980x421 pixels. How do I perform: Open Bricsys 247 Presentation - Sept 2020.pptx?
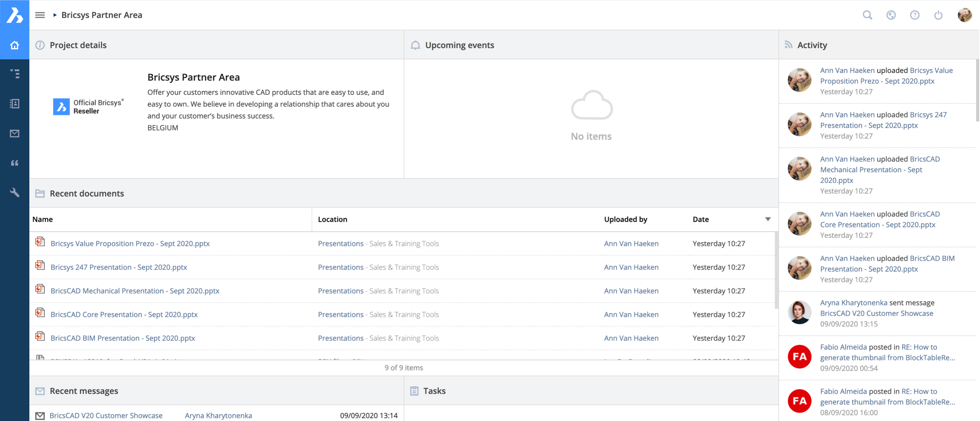tap(119, 267)
